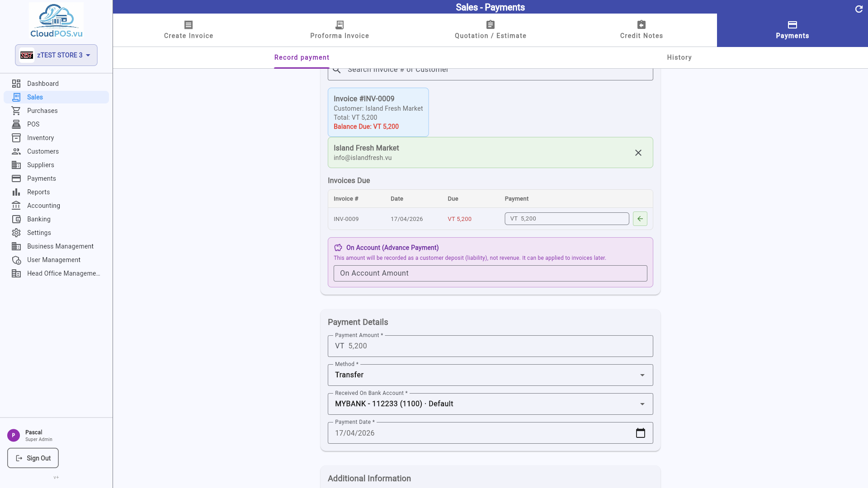This screenshot has width=868, height=488.
Task: Click the CloudPOS.vu logo
Action: click(x=56, y=21)
